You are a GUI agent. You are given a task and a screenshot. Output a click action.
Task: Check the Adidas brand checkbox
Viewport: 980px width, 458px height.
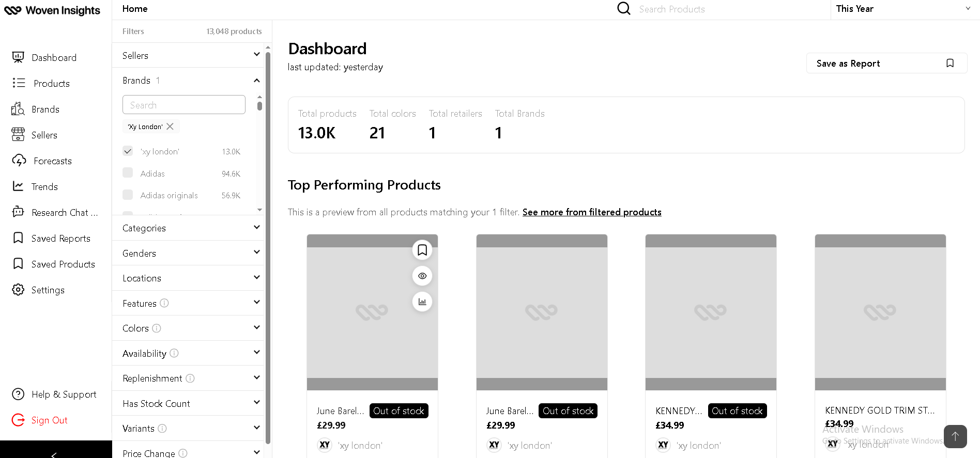click(x=128, y=173)
